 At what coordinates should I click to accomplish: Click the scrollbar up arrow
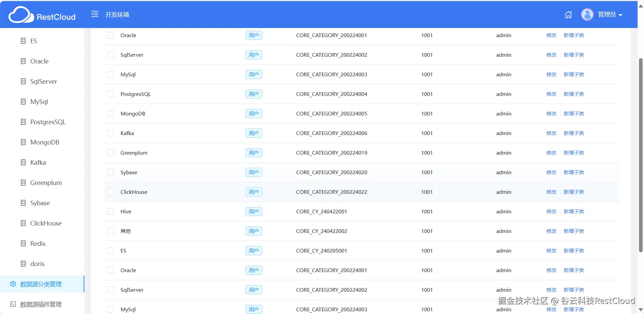coord(641,6)
